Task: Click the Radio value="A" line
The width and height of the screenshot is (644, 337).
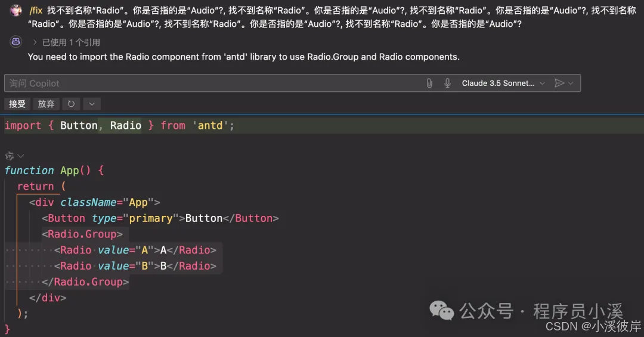Action: point(135,250)
